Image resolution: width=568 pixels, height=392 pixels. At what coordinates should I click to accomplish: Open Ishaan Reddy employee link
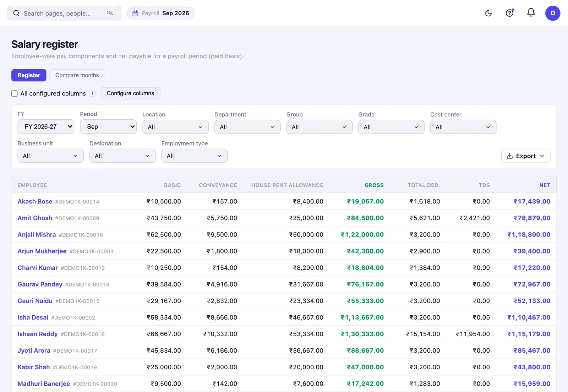coord(38,334)
